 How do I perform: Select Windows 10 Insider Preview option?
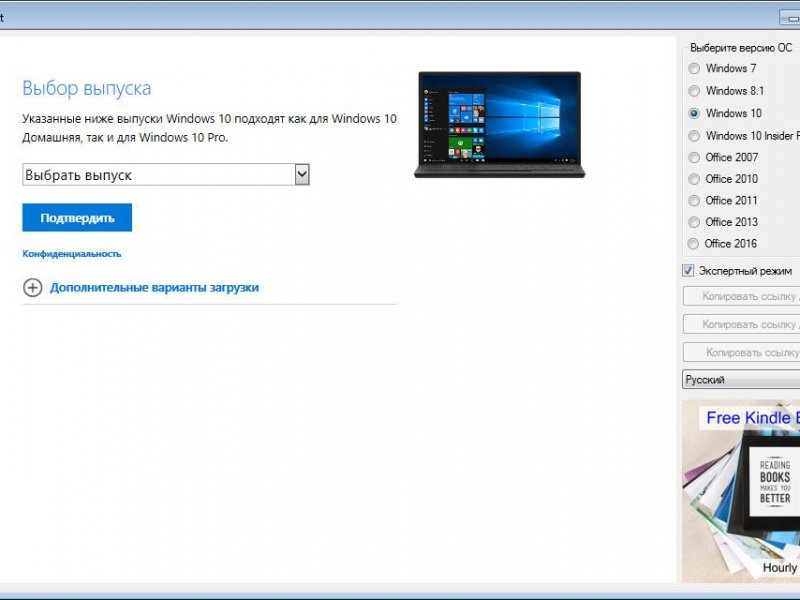(694, 136)
